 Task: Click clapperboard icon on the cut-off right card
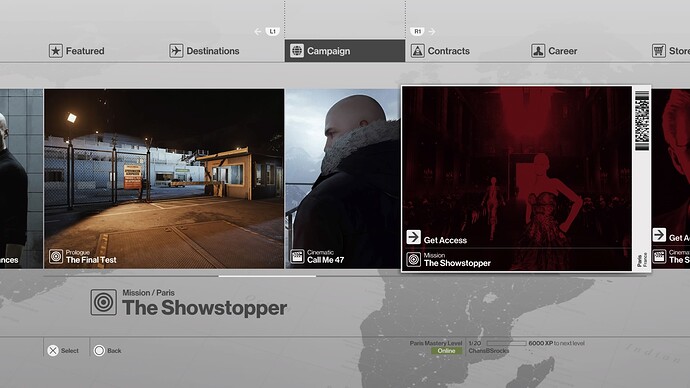(x=659, y=256)
